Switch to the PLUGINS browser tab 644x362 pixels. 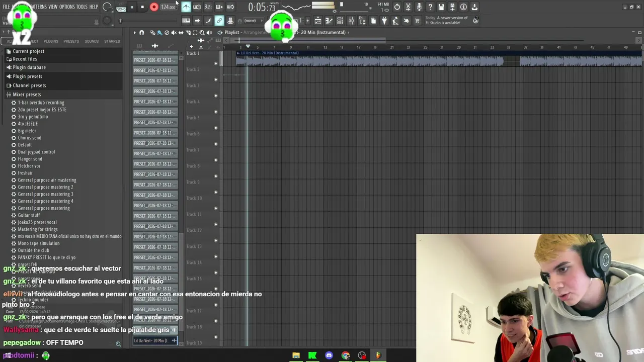[x=51, y=41]
